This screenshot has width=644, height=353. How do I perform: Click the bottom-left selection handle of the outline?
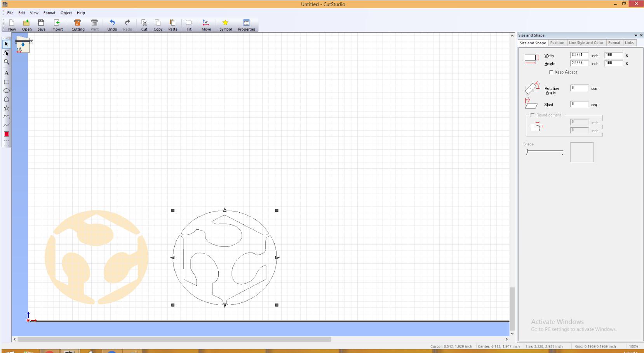coord(173,305)
